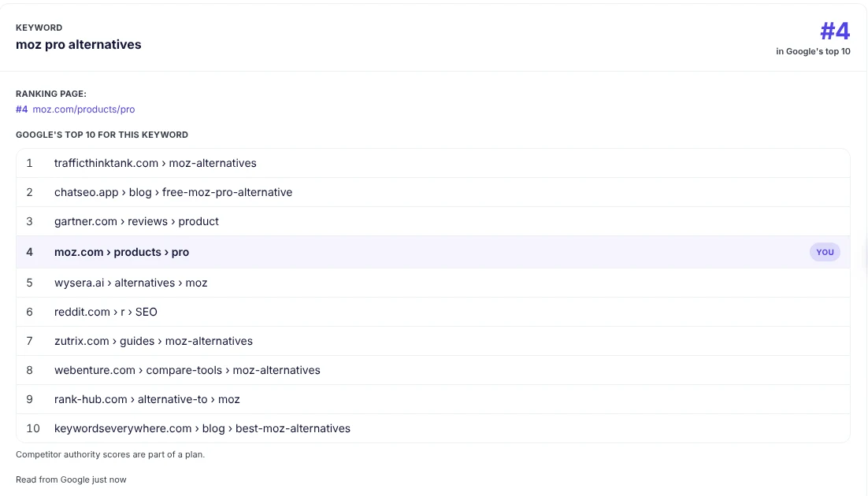Select the keywordseverywhere.com best-moz-alternatives result
Screen dimensions: 868x496
coord(433,428)
